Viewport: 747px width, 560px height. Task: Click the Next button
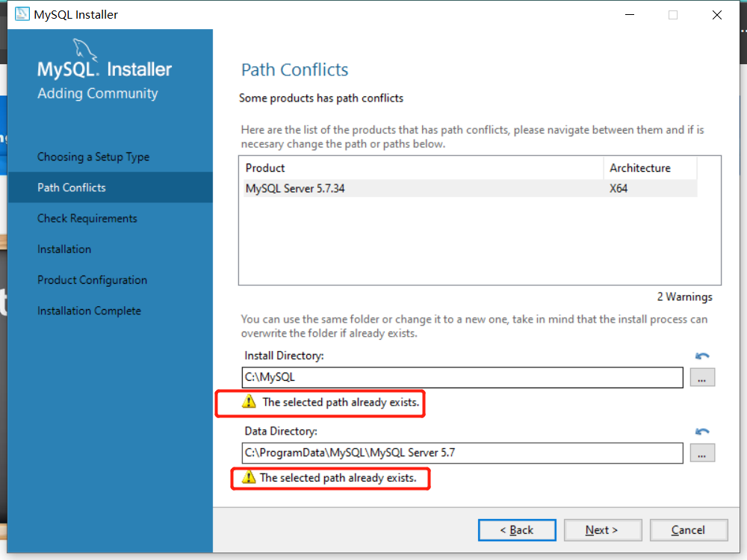point(603,530)
